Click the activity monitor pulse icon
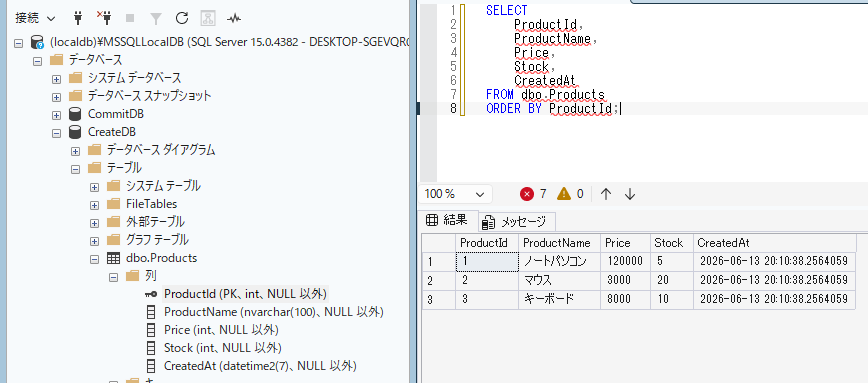This screenshot has width=868, height=383. [x=234, y=18]
